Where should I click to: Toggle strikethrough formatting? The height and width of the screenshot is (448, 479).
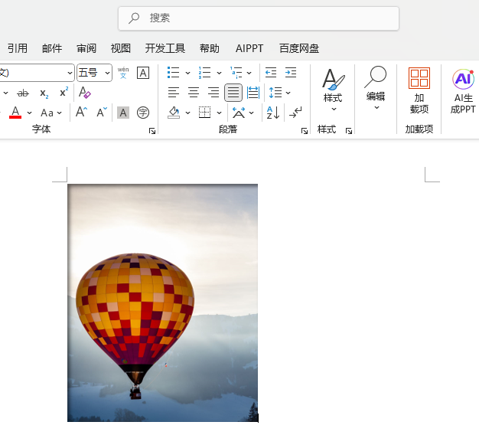(x=23, y=93)
